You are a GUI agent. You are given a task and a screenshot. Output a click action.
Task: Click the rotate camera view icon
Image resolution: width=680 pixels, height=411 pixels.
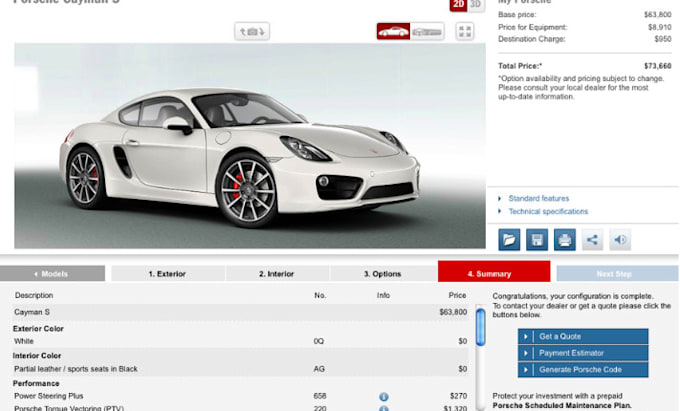(252, 32)
